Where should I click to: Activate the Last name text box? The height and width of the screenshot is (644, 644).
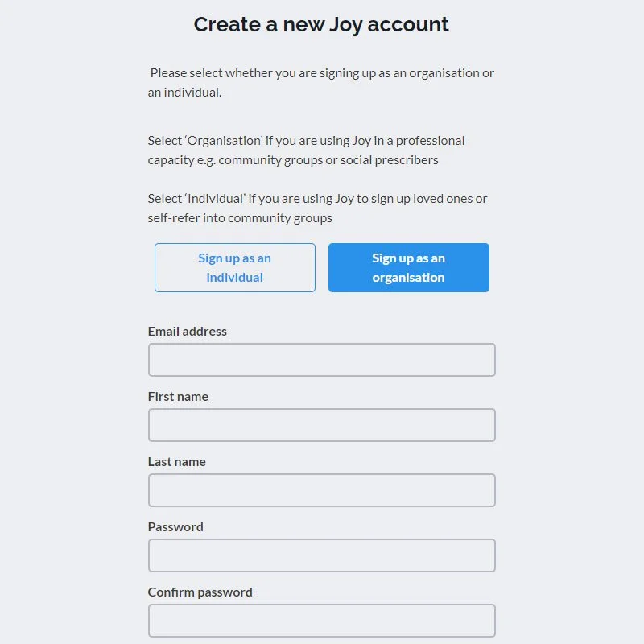click(x=321, y=490)
